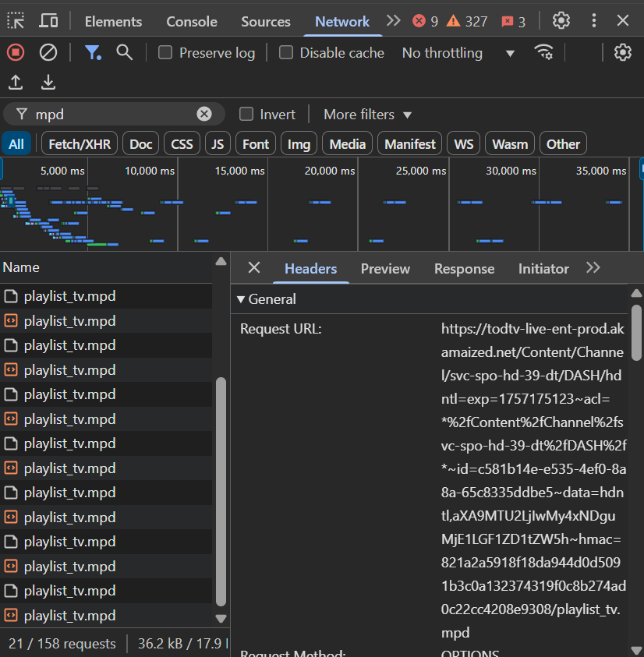
Task: Click the inspect element picker icon
Action: (x=16, y=21)
